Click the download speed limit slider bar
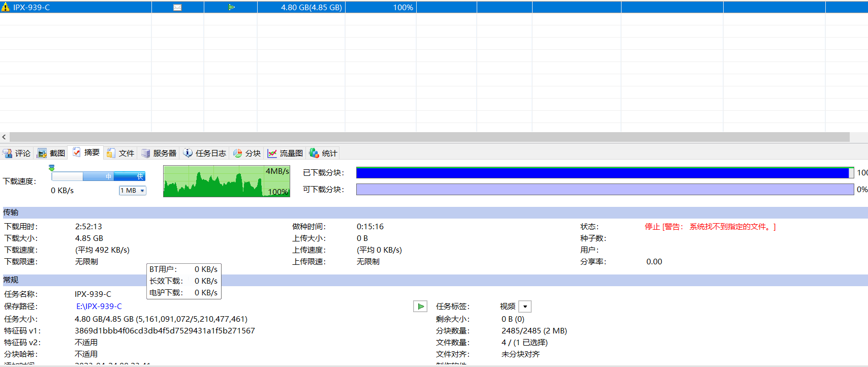Screen dimensions: 868x367 click(x=99, y=176)
